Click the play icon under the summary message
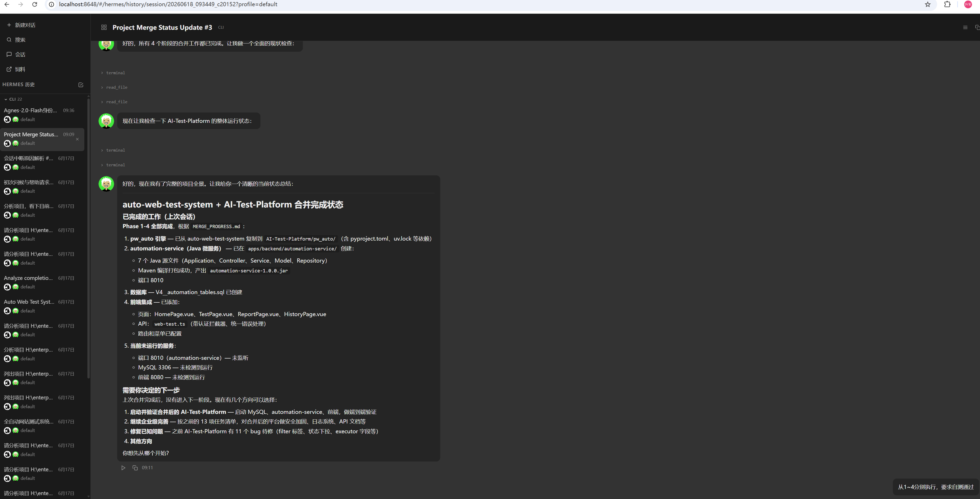The image size is (980, 499). (x=123, y=468)
